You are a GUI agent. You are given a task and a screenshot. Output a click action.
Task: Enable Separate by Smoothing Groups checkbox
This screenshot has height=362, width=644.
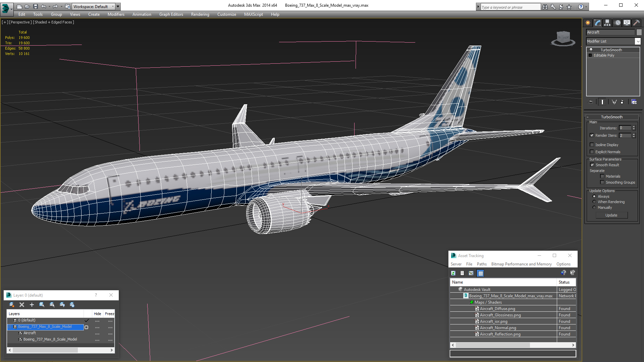tap(602, 182)
